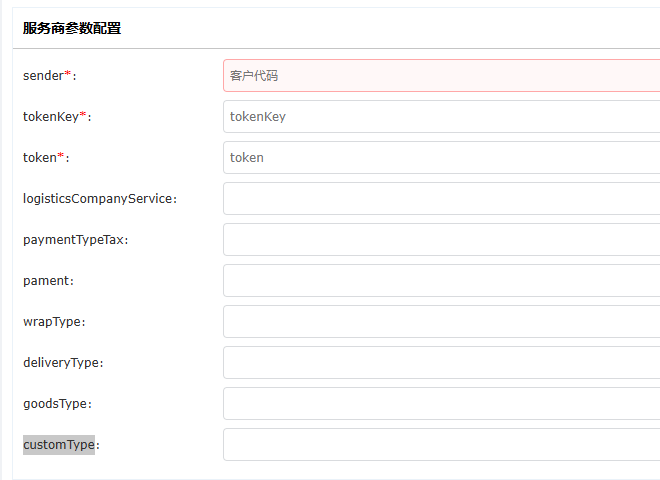This screenshot has width=660, height=480.
Task: Focus the tokenKey text input box
Action: coord(440,116)
